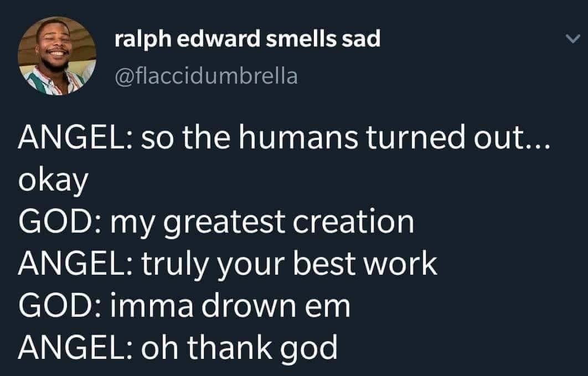The image size is (588, 376).
Task: Click the word 'humans' in the tweet
Action: (282, 138)
